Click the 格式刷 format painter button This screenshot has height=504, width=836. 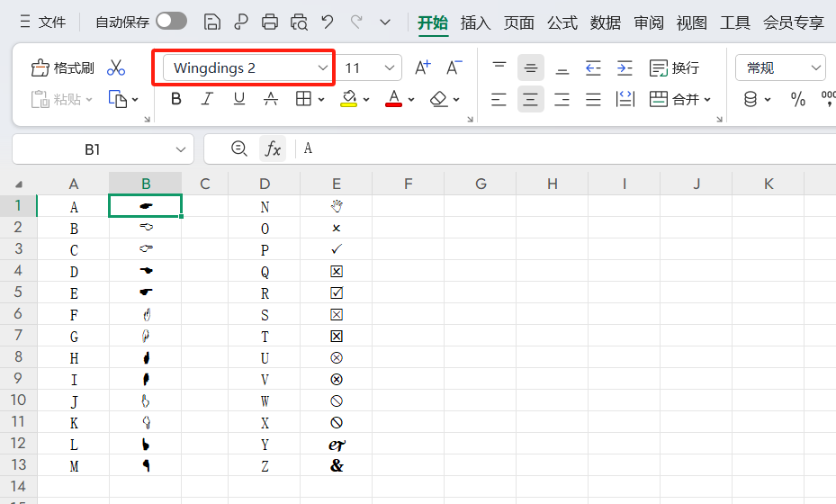[x=63, y=67]
